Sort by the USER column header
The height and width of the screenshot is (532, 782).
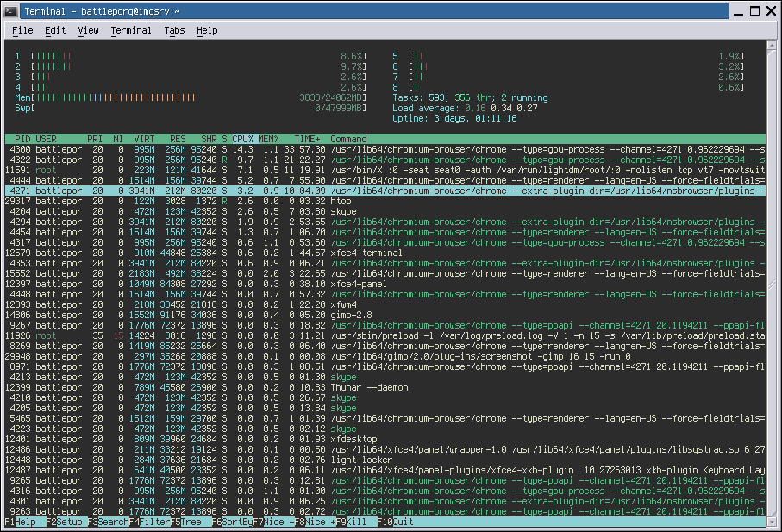click(x=46, y=139)
